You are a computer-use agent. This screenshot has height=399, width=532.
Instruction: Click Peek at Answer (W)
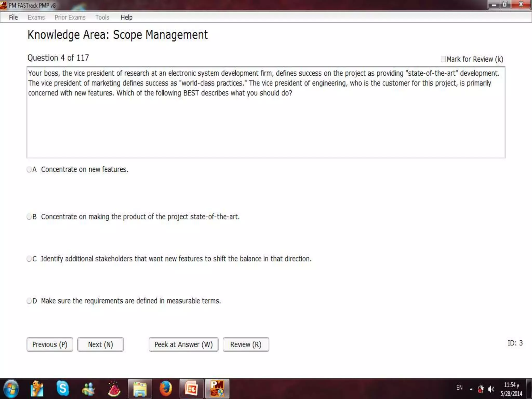[183, 344]
